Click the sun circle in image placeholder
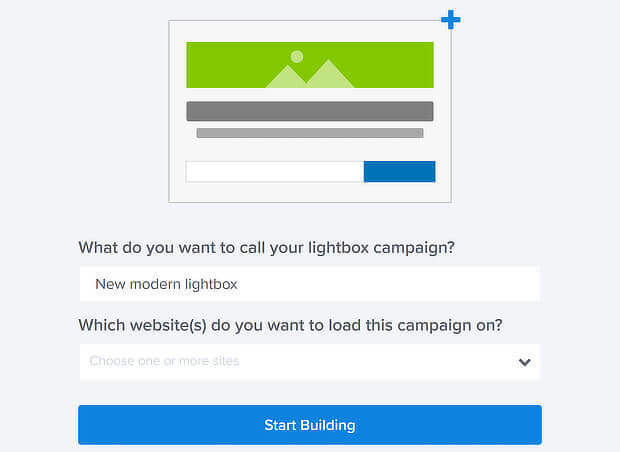Image resolution: width=620 pixels, height=452 pixels. coord(297,57)
